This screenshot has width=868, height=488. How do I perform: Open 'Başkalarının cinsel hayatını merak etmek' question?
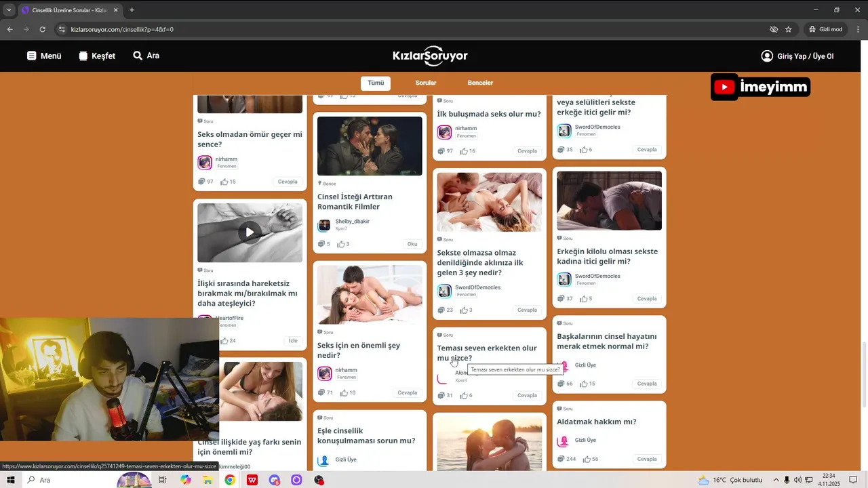[607, 341]
